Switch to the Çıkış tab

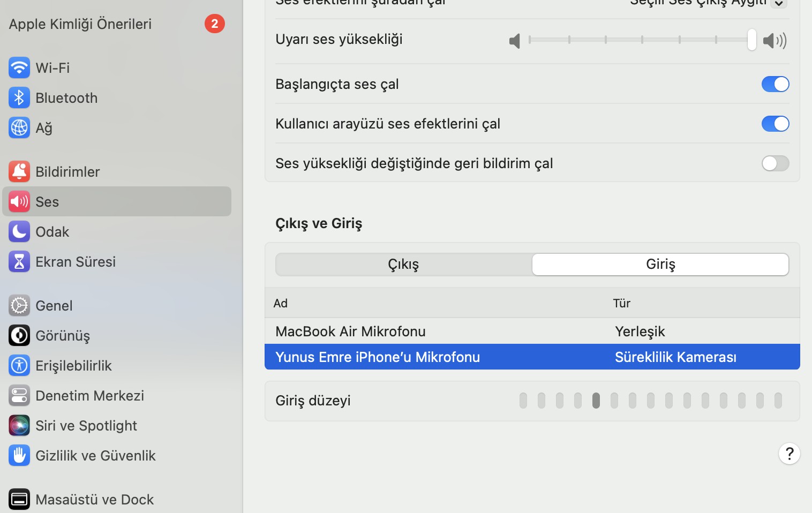coord(403,264)
